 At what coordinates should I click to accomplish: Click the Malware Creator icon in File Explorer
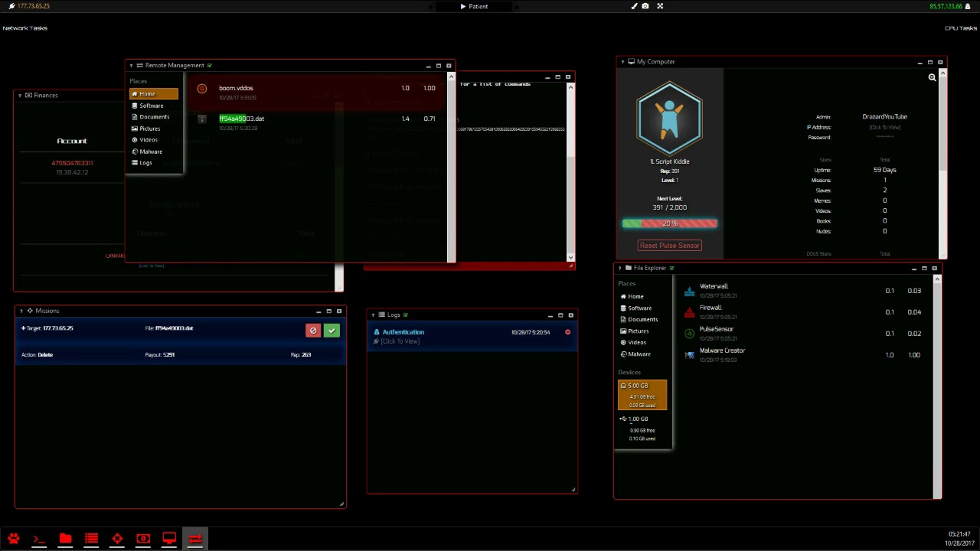pyautogui.click(x=690, y=355)
